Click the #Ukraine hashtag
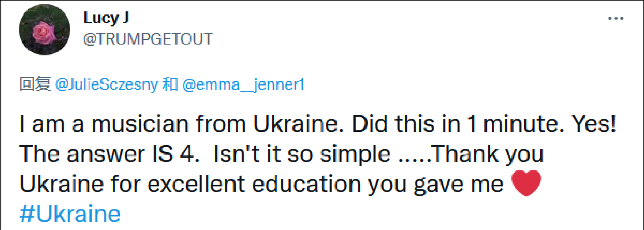The image size is (644, 230). point(70,214)
